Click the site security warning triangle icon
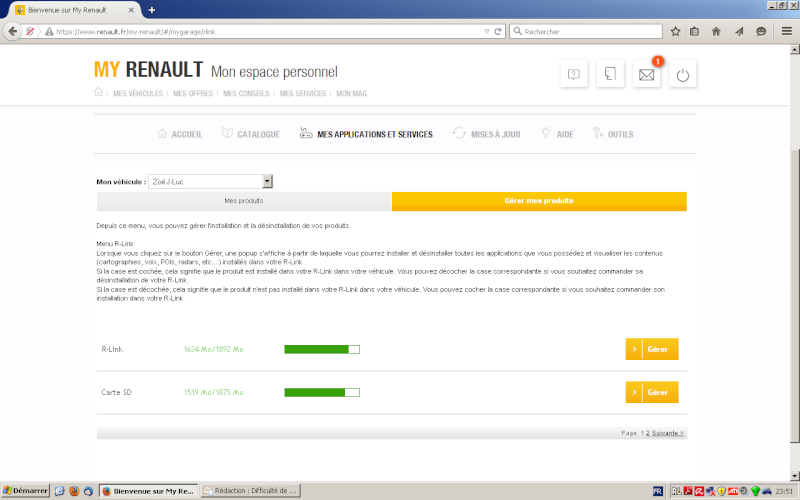Image resolution: width=800 pixels, height=500 pixels. tap(49, 32)
